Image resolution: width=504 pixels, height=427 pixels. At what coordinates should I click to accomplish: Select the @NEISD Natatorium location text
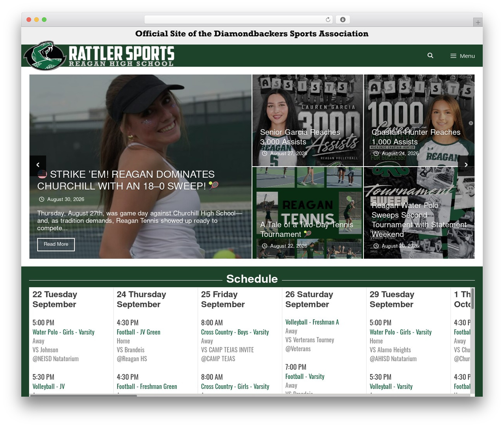point(56,359)
